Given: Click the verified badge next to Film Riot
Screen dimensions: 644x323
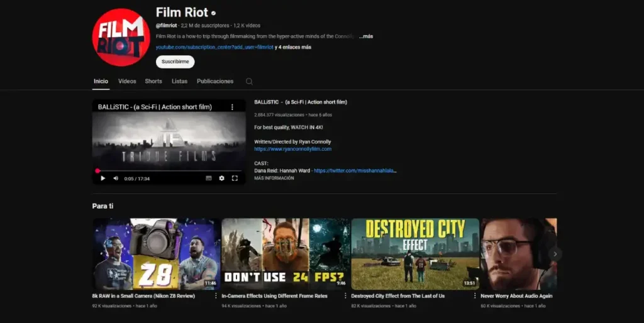Looking at the screenshot, I should click(x=214, y=13).
